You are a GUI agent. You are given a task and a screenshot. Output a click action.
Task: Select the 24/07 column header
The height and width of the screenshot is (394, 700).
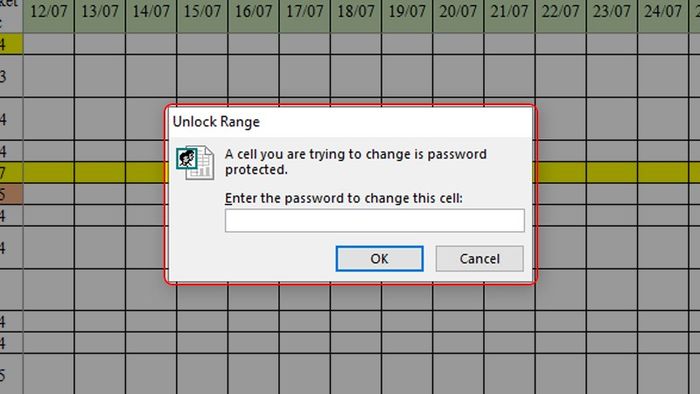click(x=663, y=13)
